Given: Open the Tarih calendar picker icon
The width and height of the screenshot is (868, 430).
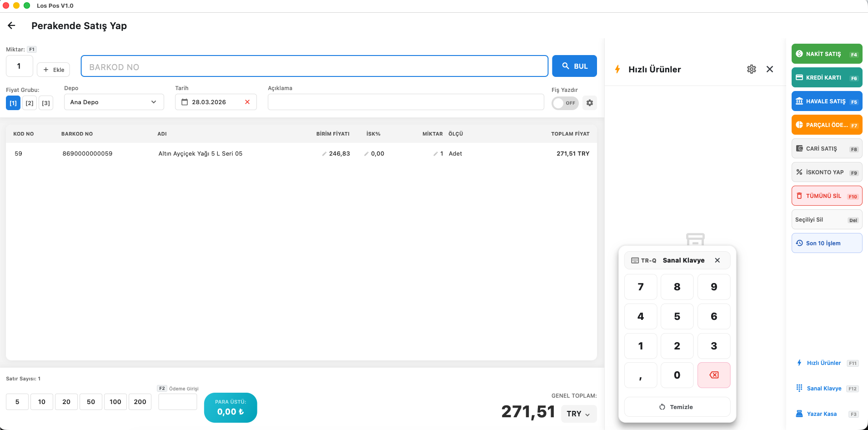Looking at the screenshot, I should (x=185, y=102).
